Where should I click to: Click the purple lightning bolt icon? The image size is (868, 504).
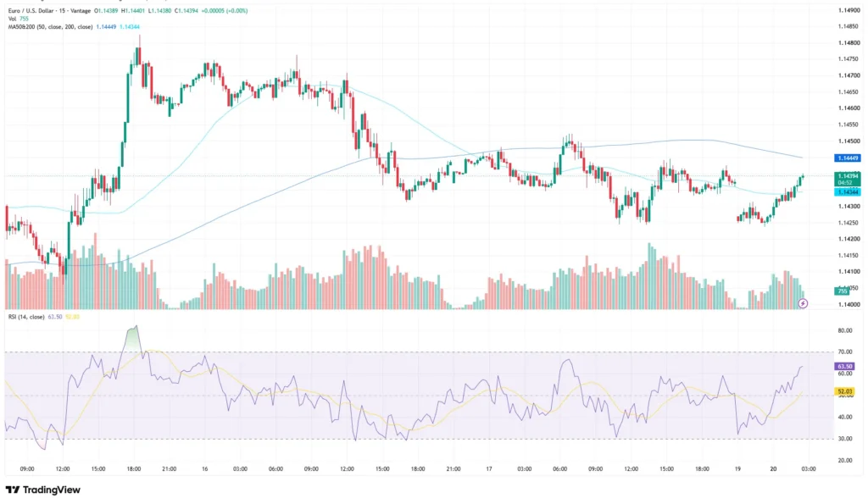tap(803, 303)
